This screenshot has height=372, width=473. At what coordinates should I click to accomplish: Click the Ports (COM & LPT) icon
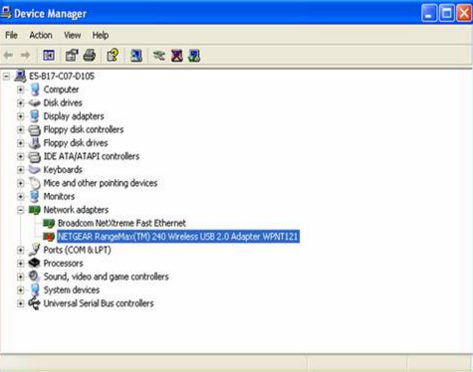tap(34, 250)
